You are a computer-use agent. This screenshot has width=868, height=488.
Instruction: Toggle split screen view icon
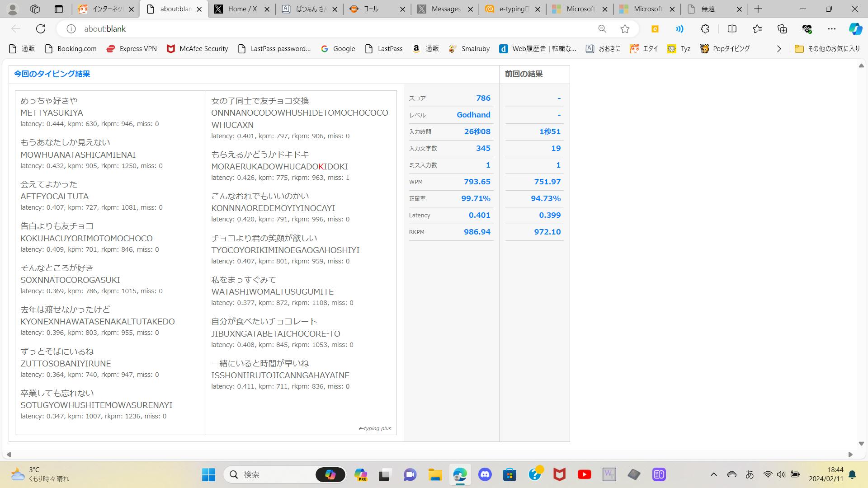pos(732,29)
